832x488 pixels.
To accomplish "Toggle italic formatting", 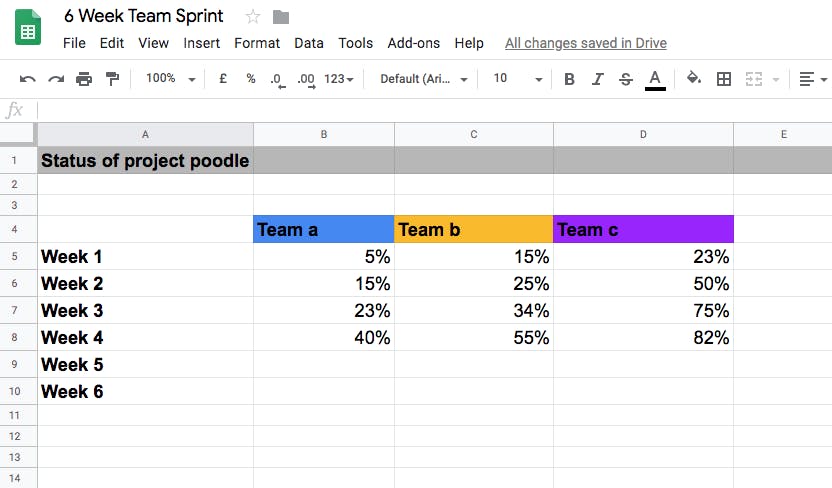I will click(597, 79).
